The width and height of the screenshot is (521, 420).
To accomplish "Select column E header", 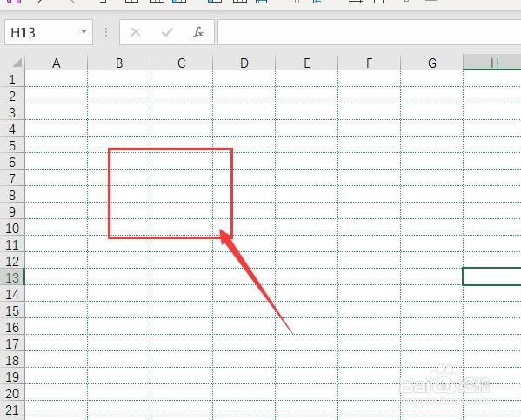I will click(x=307, y=63).
